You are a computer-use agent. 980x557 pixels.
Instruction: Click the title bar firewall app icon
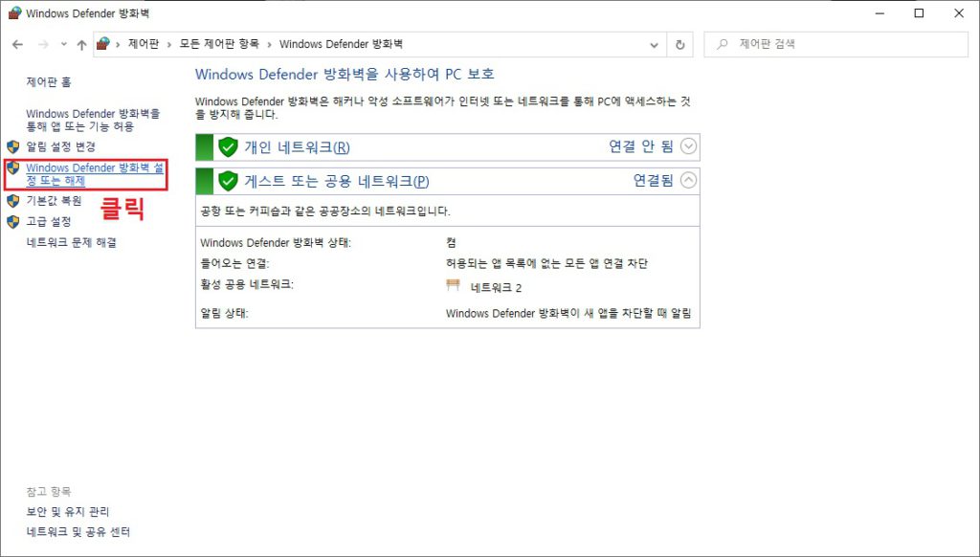coord(14,12)
